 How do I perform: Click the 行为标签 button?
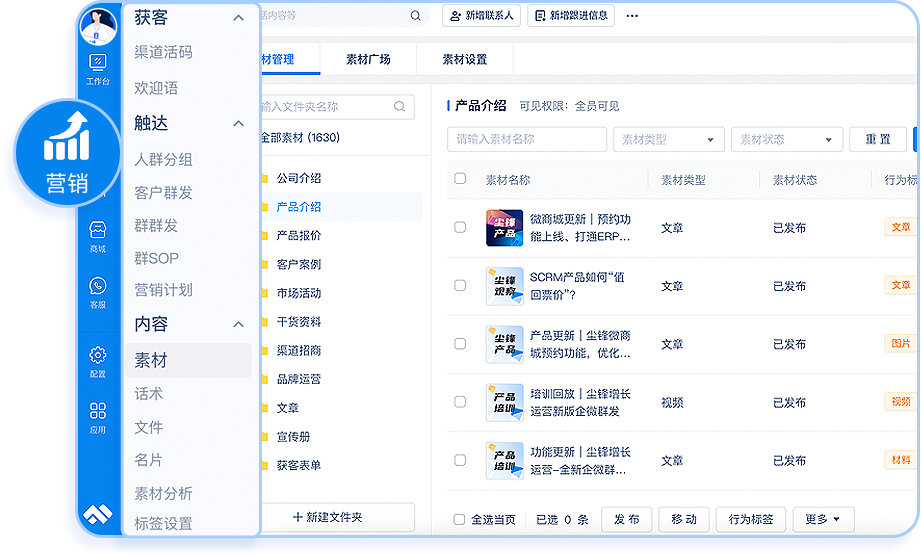pos(751,519)
